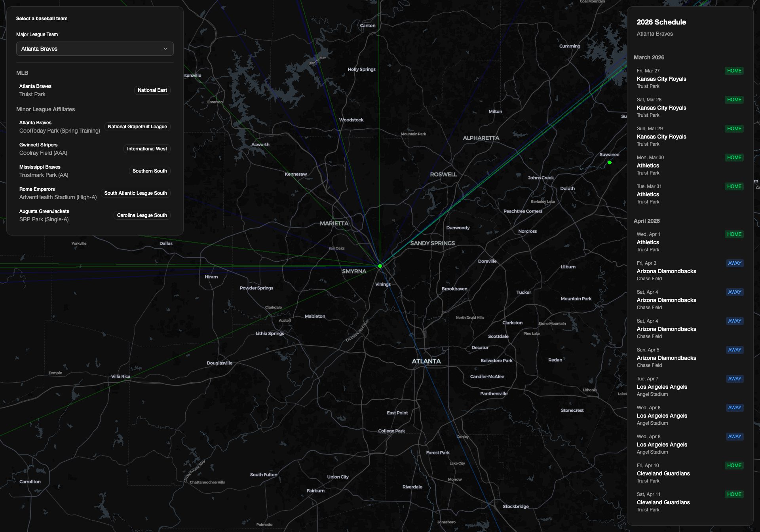
Task: Click the Coolray Field marker near Suwanee
Action: click(610, 162)
